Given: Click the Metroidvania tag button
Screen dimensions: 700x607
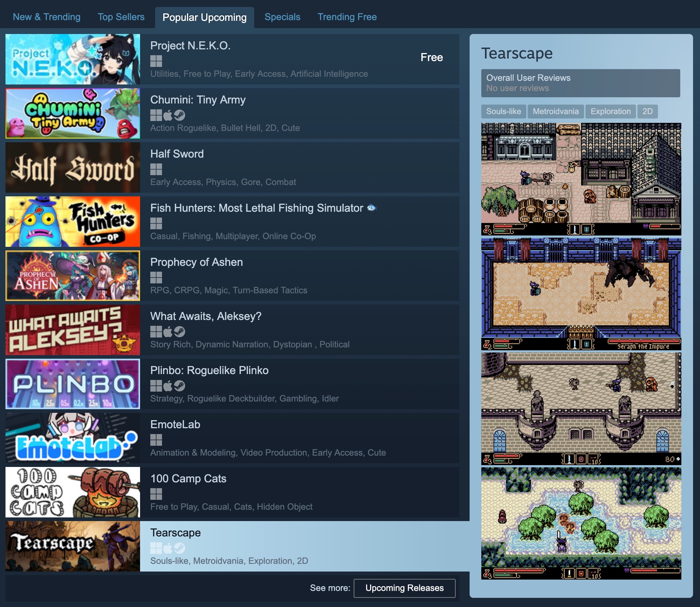Looking at the screenshot, I should [556, 112].
